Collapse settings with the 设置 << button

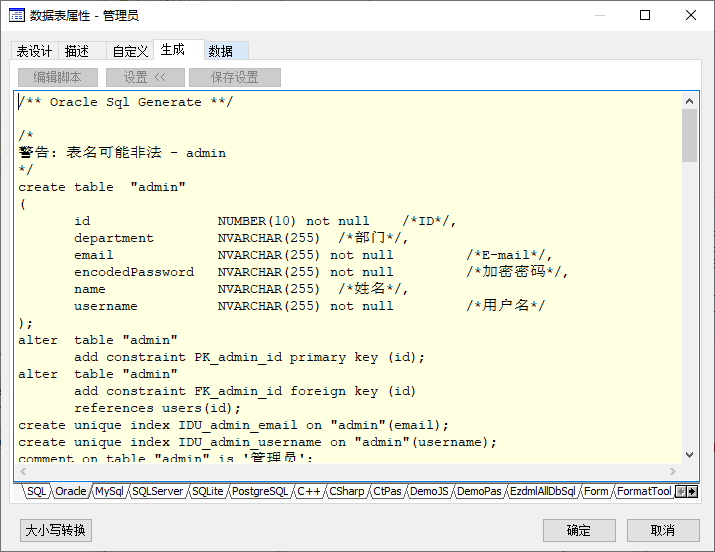tap(145, 77)
